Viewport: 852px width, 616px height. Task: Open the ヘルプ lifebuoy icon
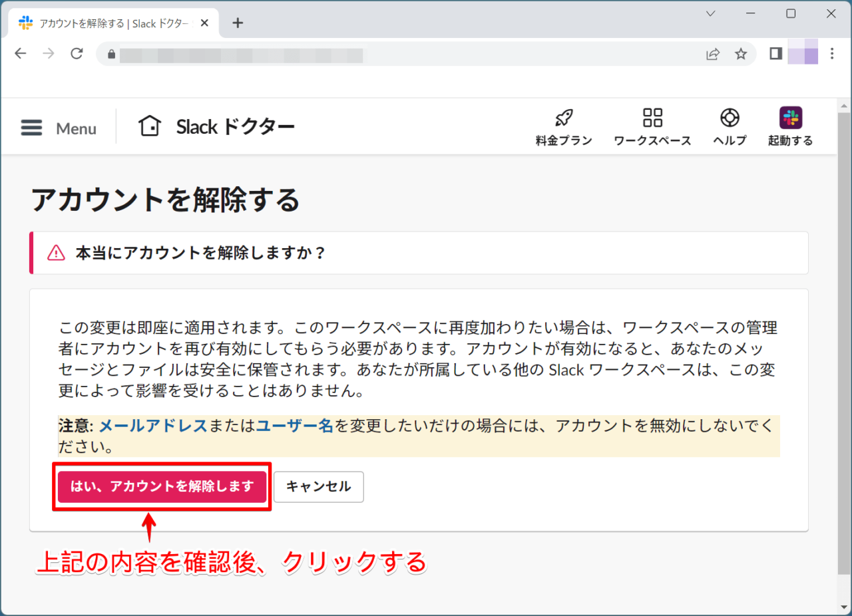730,118
